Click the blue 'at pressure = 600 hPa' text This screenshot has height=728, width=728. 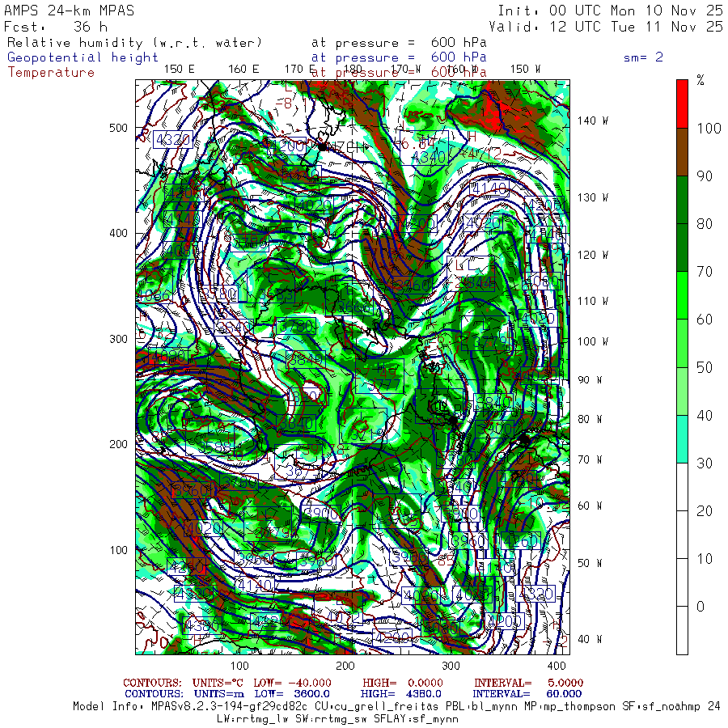[399, 57]
